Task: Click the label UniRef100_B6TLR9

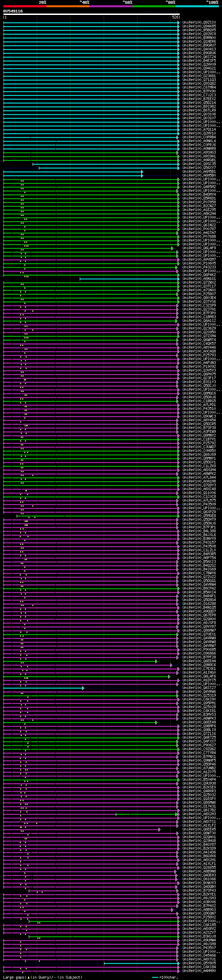Action: click(199, 110)
